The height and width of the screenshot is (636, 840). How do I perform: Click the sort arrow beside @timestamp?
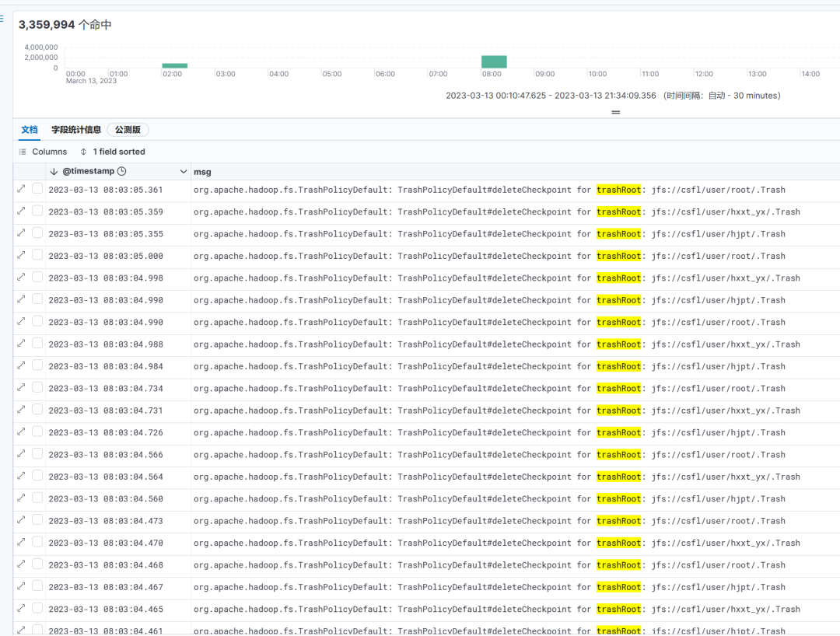click(54, 171)
